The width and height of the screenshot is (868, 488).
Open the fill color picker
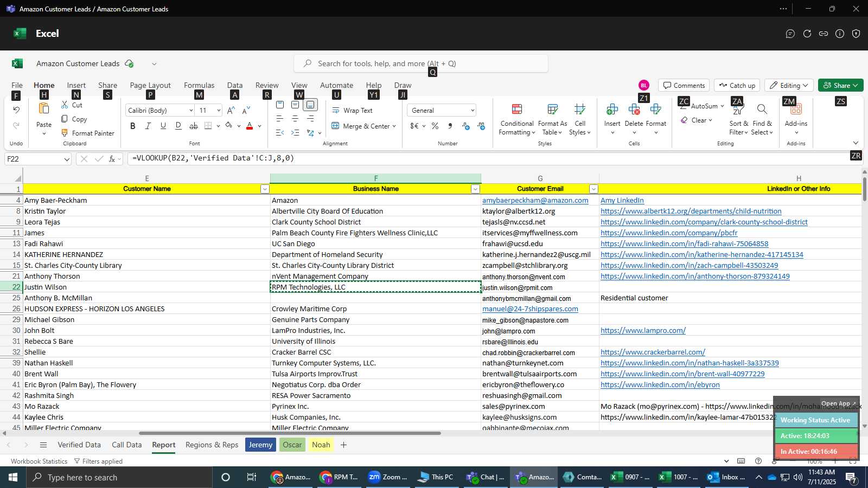click(239, 126)
